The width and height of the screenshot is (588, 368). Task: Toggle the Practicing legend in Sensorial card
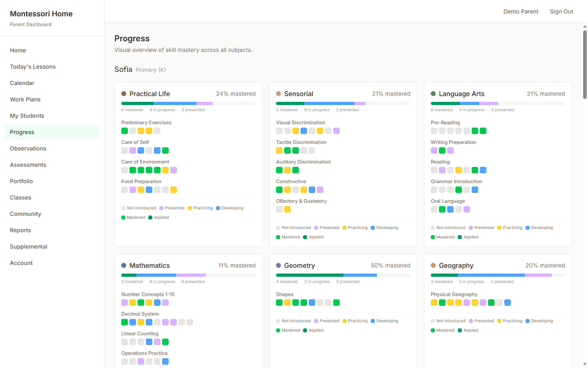coord(355,227)
